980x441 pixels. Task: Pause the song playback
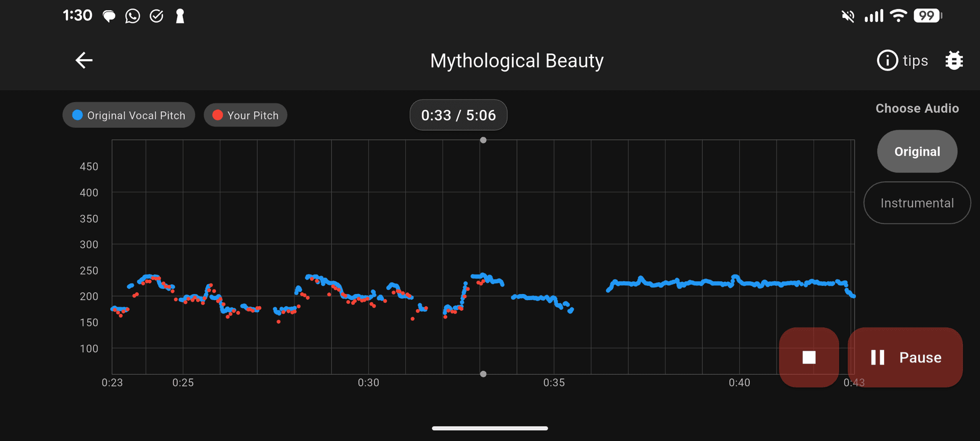[x=905, y=357]
